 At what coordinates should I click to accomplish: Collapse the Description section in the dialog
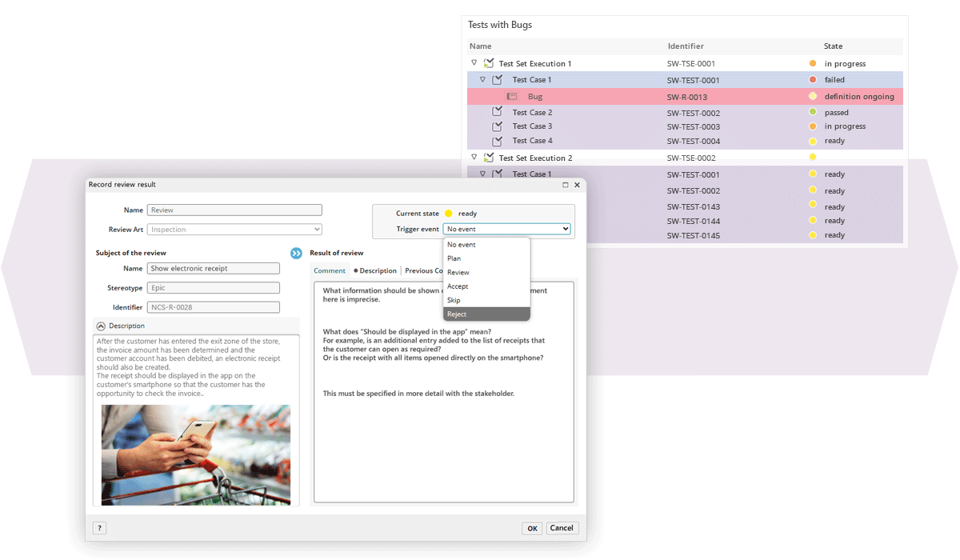[x=101, y=326]
